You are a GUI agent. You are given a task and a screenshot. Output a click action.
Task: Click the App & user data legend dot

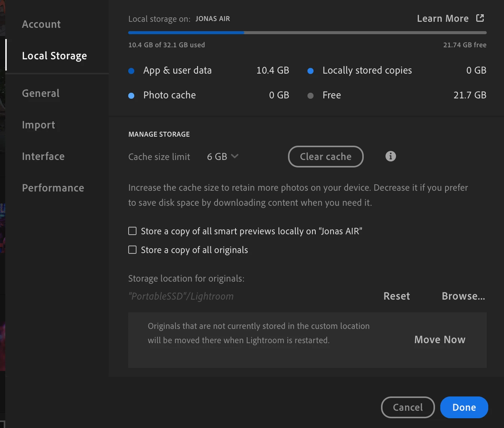click(131, 71)
